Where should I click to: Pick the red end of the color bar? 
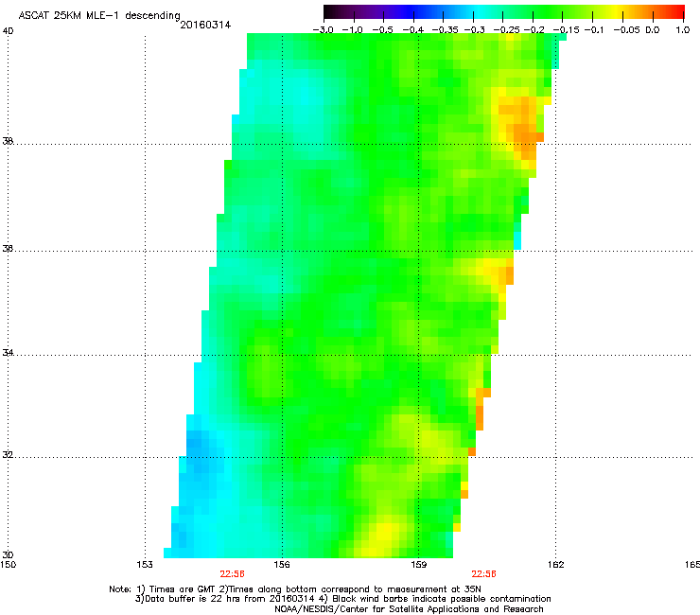tap(678, 11)
